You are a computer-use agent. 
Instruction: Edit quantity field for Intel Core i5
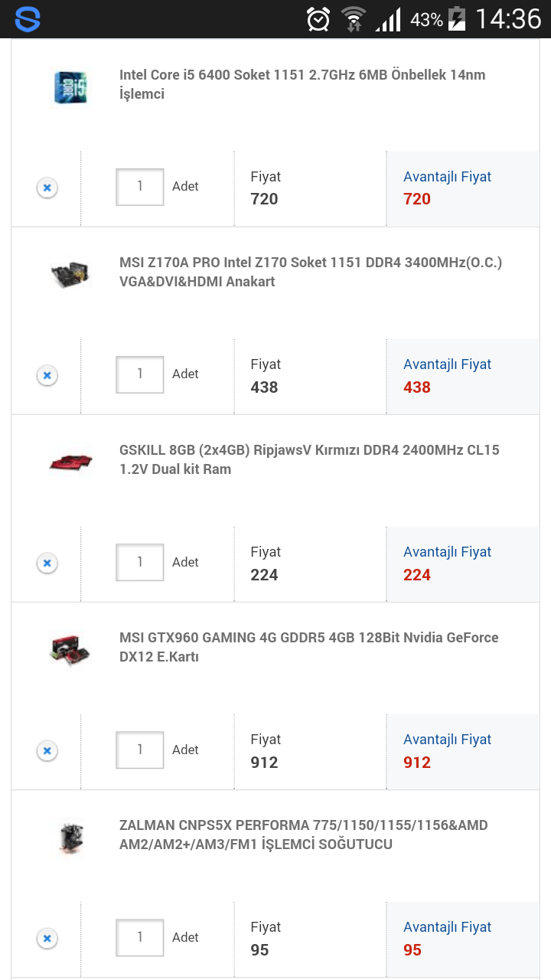coord(140,187)
